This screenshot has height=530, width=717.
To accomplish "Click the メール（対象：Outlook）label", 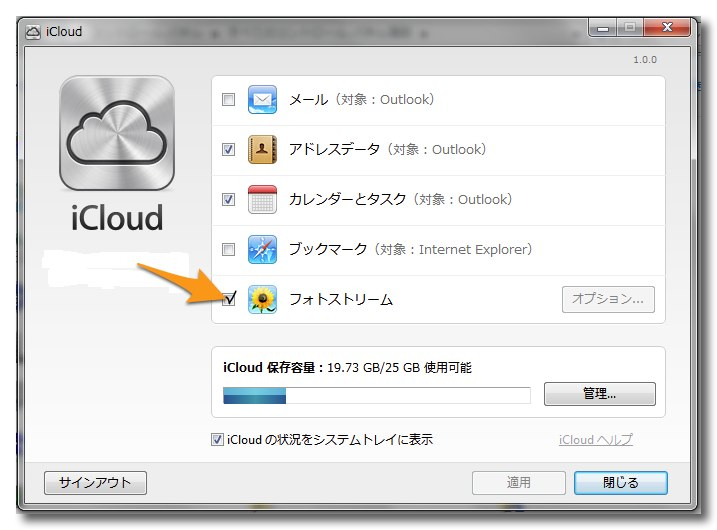I will (361, 99).
